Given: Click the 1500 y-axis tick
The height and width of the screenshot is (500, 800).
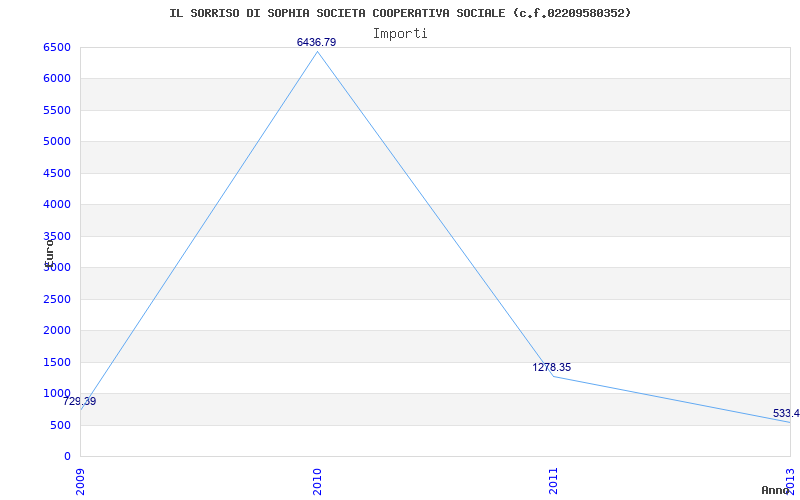Looking at the screenshot, I should pos(56,362).
